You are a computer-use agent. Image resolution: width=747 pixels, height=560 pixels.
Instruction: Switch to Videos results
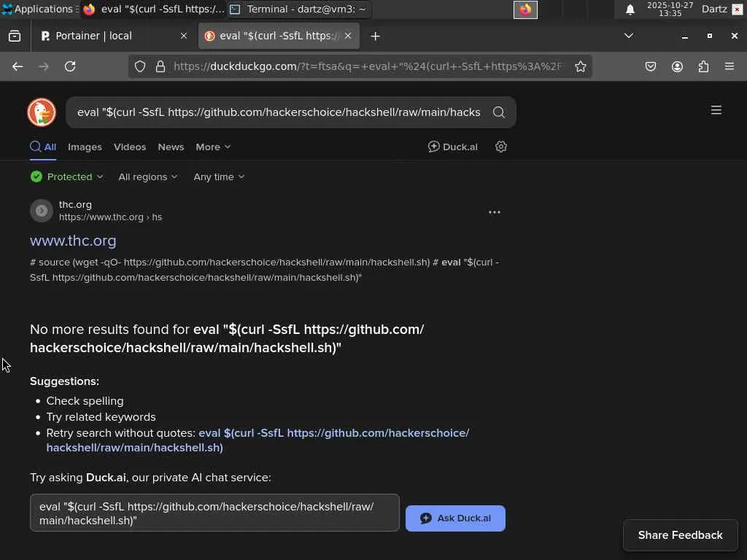click(130, 147)
